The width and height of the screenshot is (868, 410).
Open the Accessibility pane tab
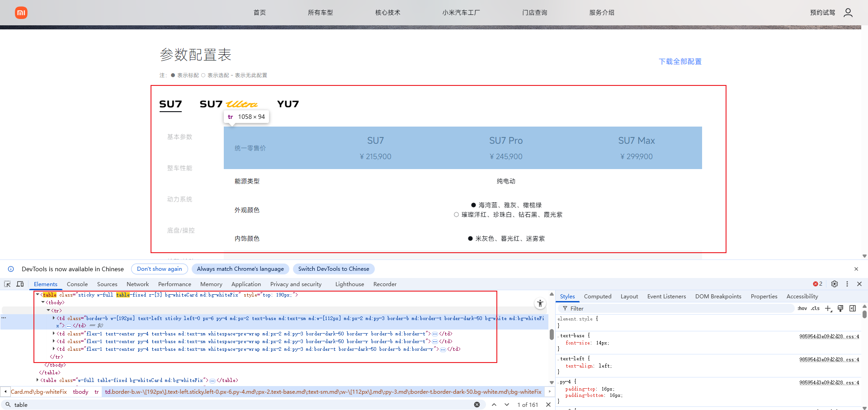click(x=802, y=297)
